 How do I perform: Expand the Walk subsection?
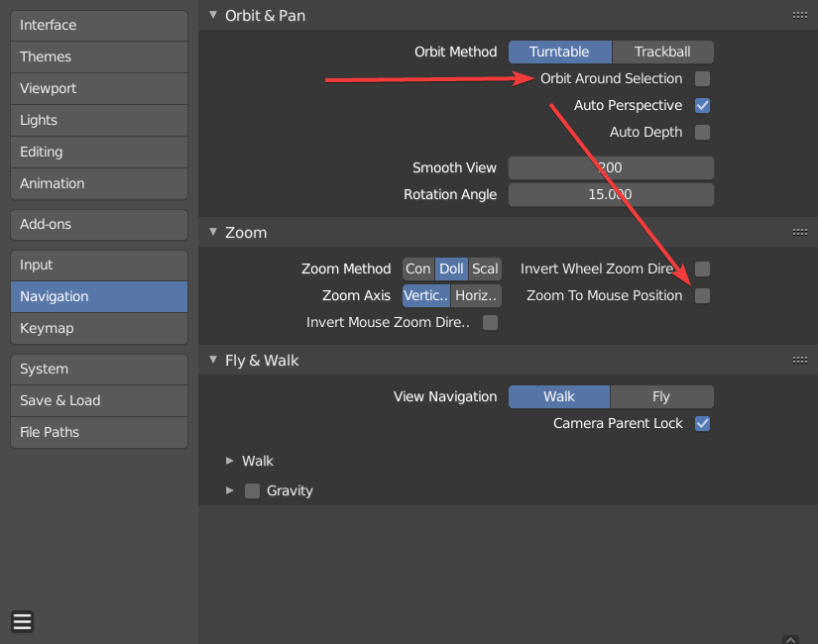230,461
